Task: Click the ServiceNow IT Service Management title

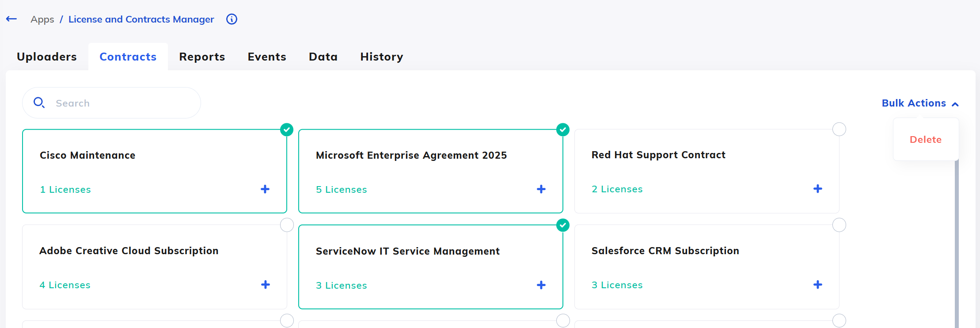Action: point(408,251)
